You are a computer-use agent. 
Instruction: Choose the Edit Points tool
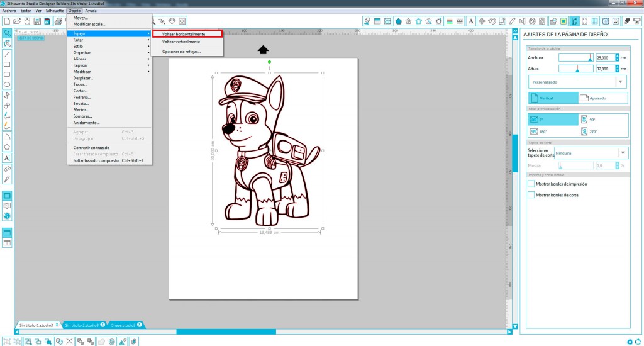tap(7, 43)
